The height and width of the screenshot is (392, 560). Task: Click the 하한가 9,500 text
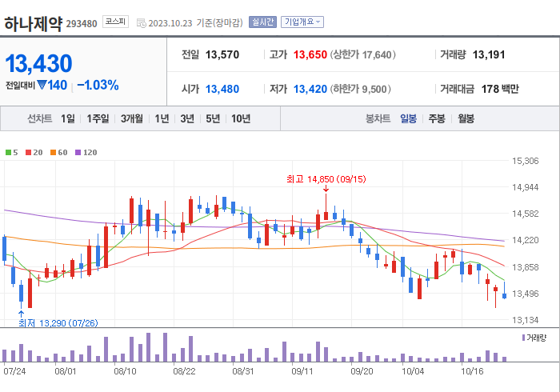point(360,89)
